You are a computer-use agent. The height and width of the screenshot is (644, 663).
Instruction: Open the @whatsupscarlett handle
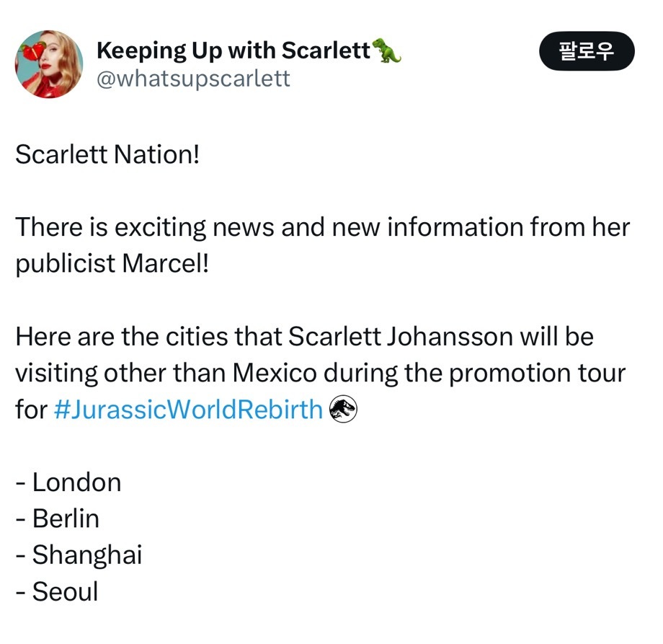(193, 78)
